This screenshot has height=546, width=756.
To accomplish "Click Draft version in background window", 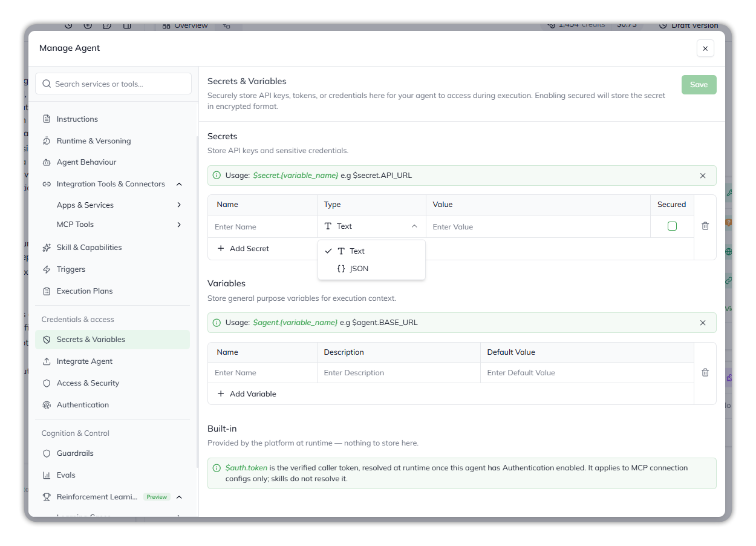I will (x=689, y=26).
